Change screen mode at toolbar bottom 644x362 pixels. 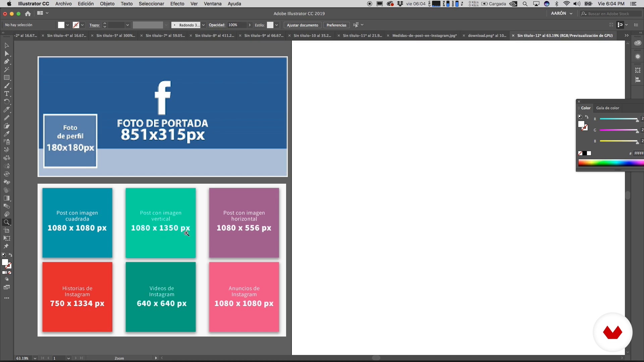point(6,287)
